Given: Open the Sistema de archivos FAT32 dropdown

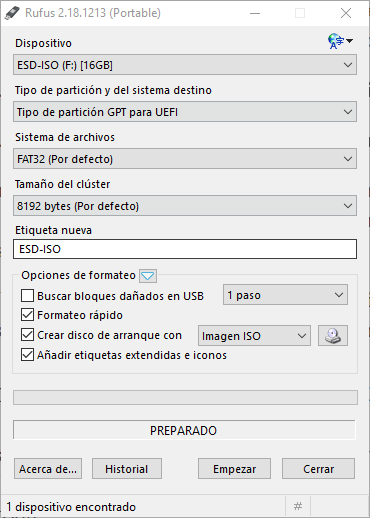Looking at the screenshot, I should pyautogui.click(x=185, y=159).
